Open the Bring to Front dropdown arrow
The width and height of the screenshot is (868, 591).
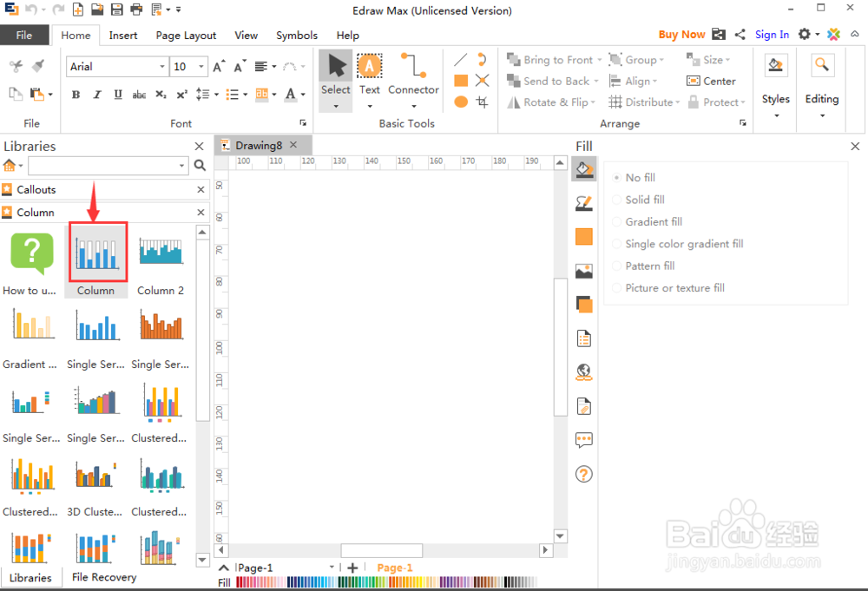pos(599,60)
